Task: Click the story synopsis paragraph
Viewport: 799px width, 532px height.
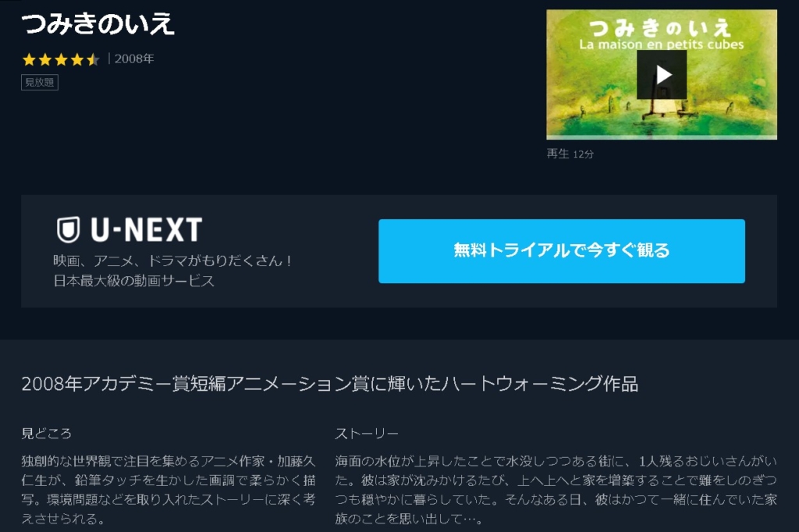Action: tap(556, 490)
